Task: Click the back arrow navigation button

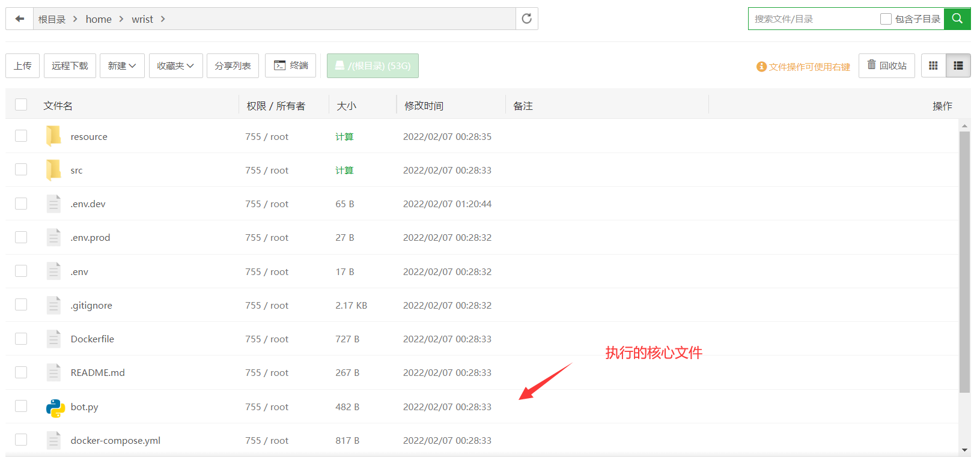Action: [19, 19]
